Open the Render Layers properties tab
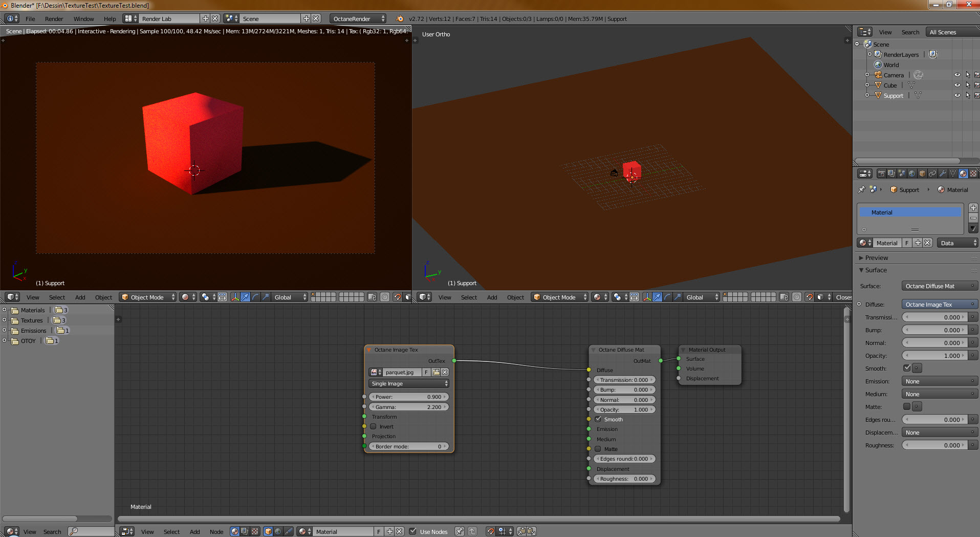980x537 pixels. pyautogui.click(x=891, y=174)
